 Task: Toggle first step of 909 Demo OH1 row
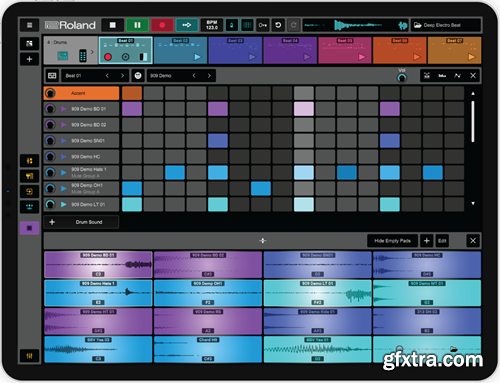[132, 188]
